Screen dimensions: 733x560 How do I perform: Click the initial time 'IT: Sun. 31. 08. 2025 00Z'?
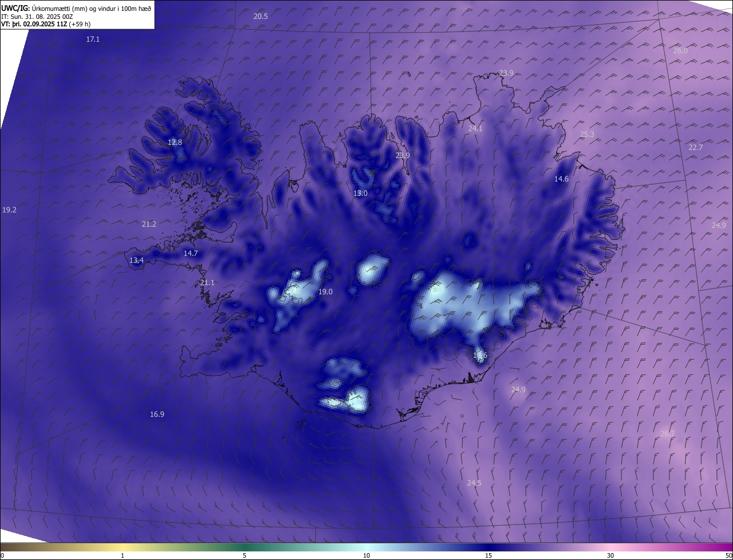[x=37, y=17]
